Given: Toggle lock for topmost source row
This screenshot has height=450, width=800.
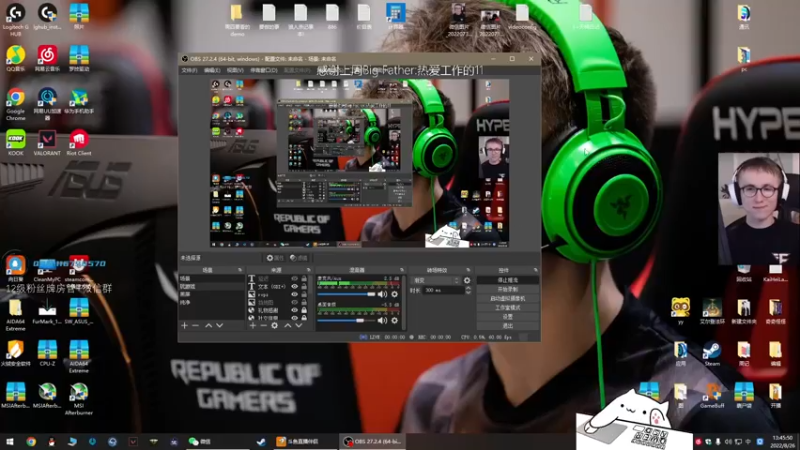Looking at the screenshot, I should 304,279.
